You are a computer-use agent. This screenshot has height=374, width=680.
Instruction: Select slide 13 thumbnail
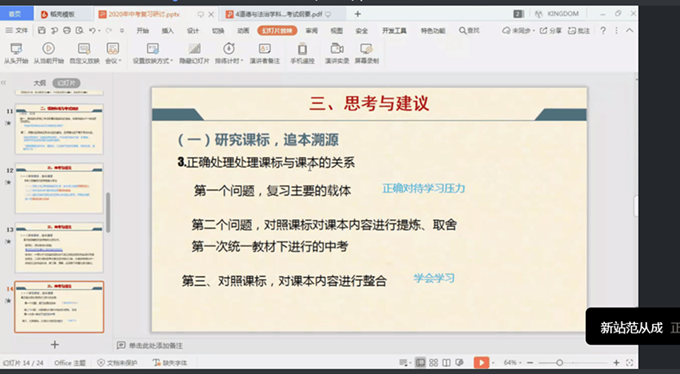tap(59, 247)
